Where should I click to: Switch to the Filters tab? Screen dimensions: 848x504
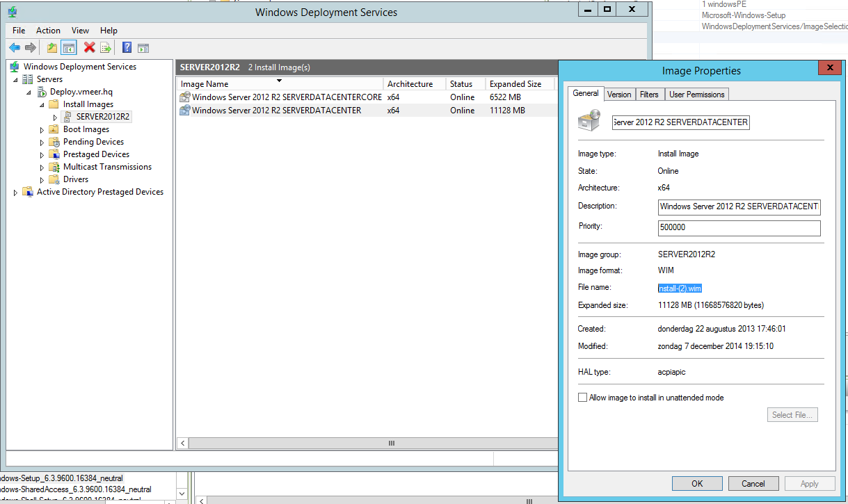pos(649,95)
